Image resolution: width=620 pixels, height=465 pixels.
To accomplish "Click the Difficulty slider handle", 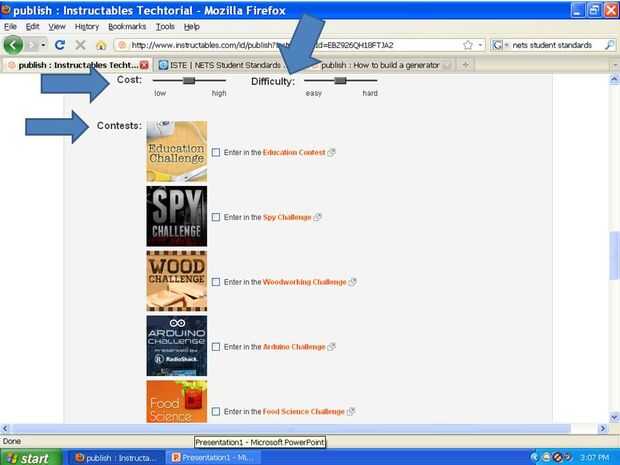I will pyautogui.click(x=340, y=81).
